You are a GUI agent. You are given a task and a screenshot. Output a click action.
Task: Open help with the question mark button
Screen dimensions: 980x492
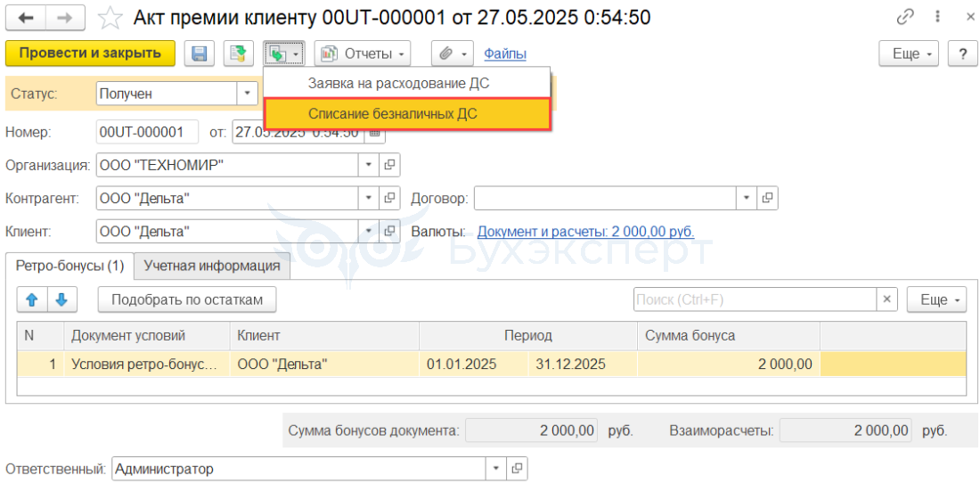pyautogui.click(x=962, y=53)
